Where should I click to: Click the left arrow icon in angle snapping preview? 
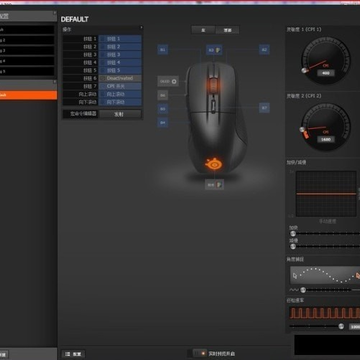(294, 276)
